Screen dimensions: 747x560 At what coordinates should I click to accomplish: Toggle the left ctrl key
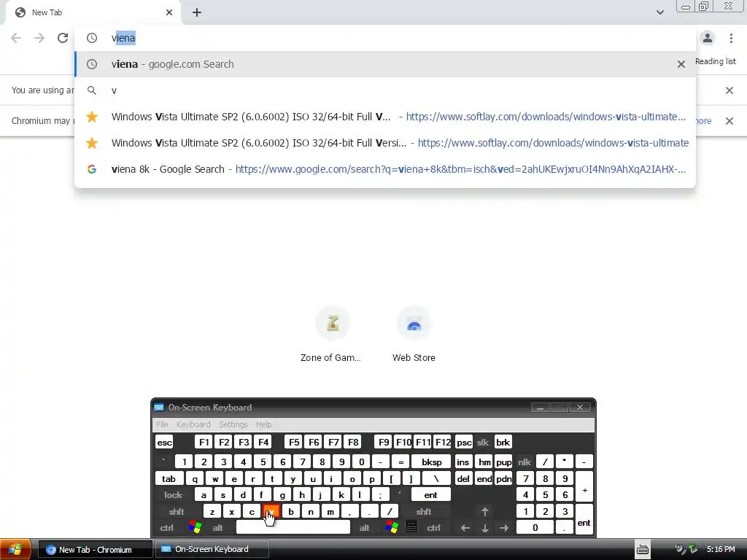point(167,528)
